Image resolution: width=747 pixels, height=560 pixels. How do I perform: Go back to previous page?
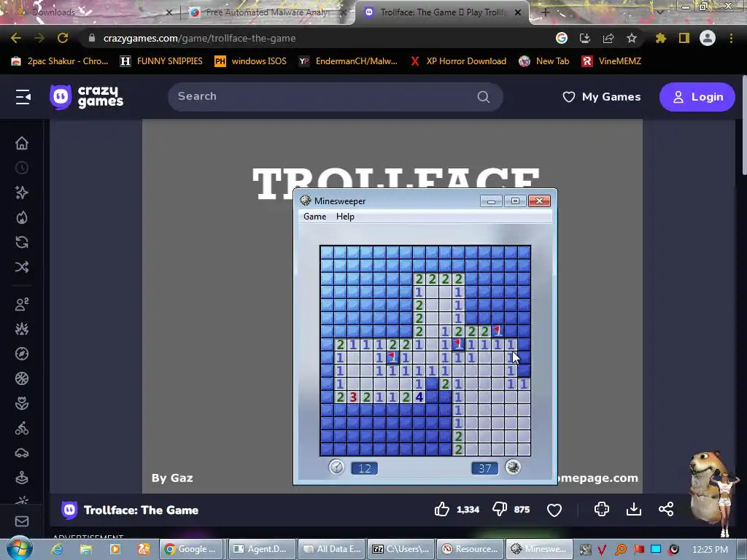[16, 38]
